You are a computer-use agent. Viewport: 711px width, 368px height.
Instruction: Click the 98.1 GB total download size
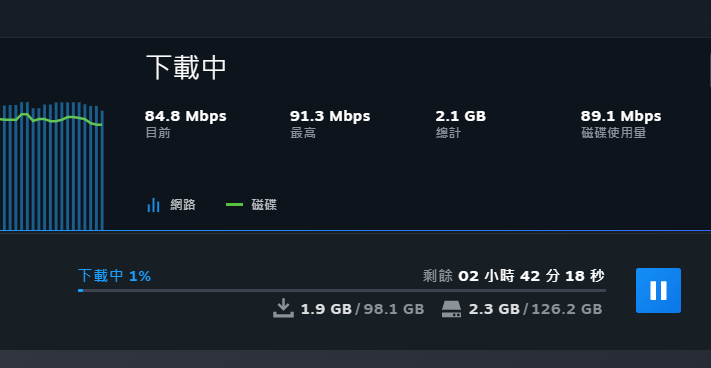click(394, 309)
